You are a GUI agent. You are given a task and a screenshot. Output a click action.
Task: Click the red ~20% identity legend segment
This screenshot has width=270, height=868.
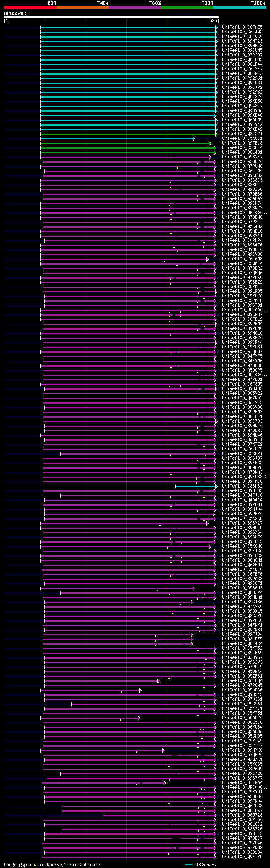(x=30, y=8)
